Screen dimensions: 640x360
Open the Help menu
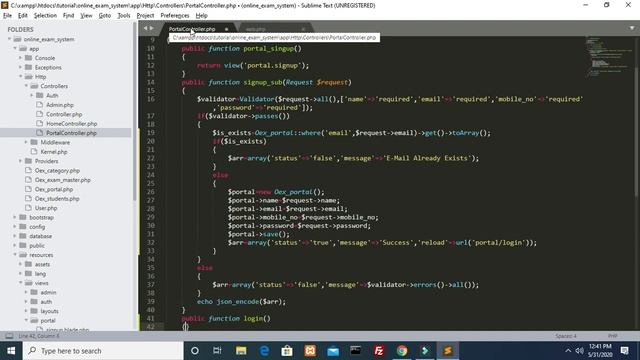202,16
